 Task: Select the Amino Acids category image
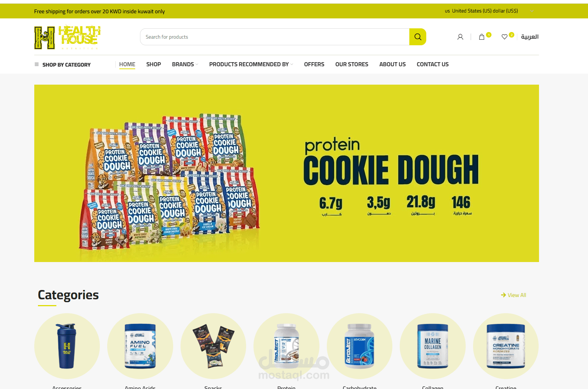click(140, 346)
